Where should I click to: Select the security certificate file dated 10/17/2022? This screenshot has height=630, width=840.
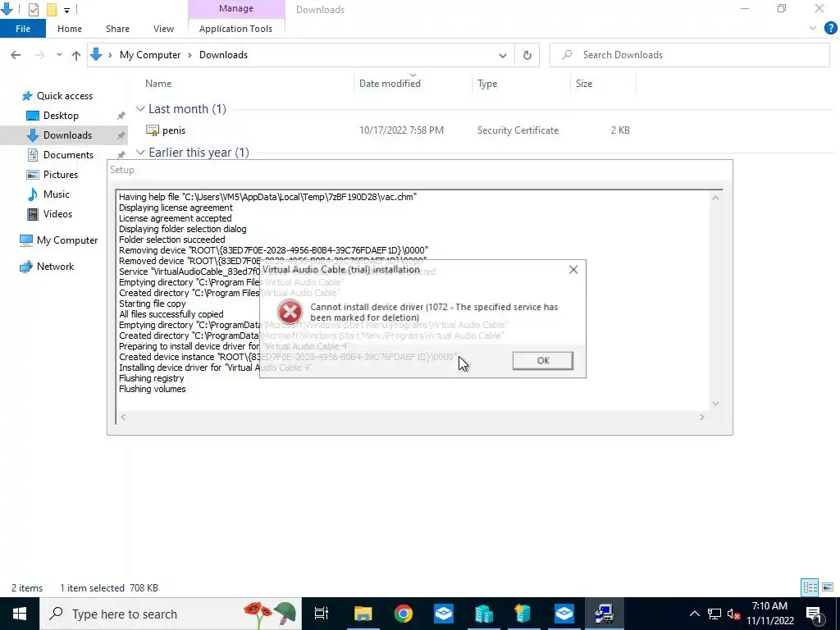[x=388, y=130]
